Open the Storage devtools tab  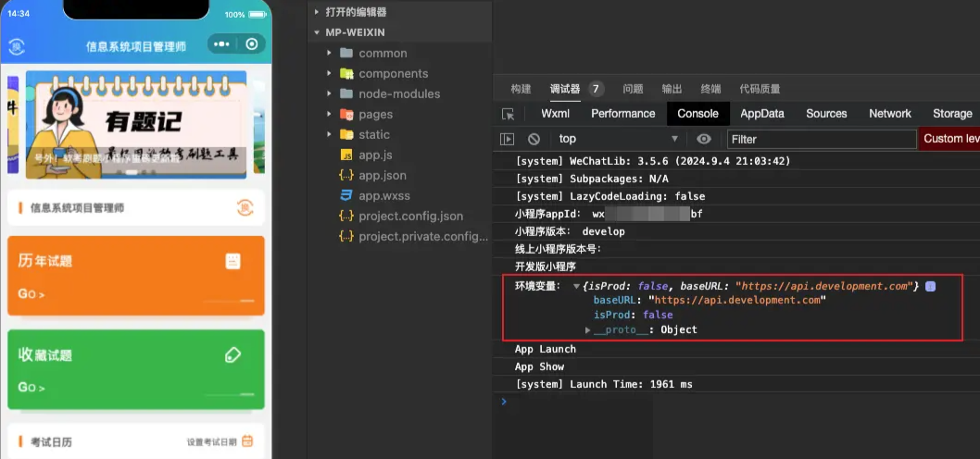click(x=952, y=114)
